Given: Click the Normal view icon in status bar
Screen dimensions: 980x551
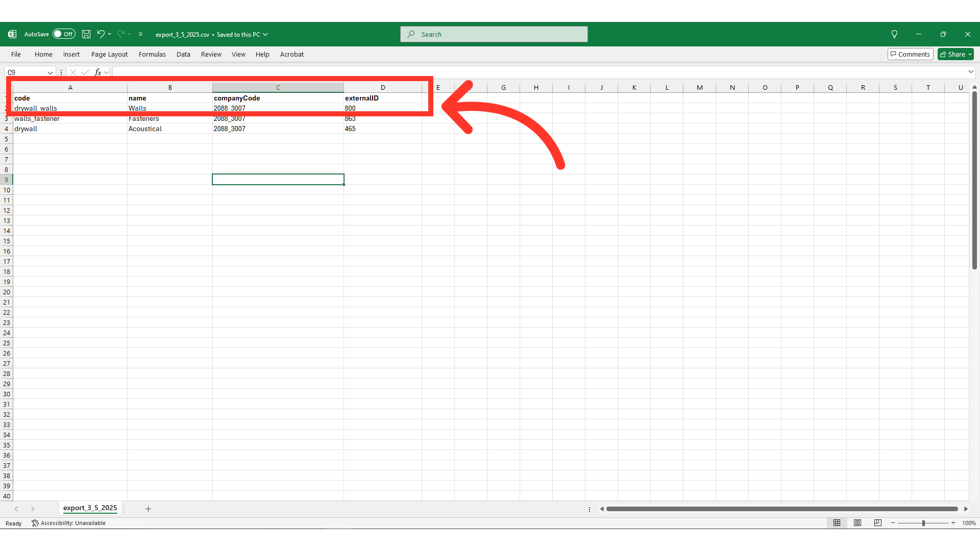Looking at the screenshot, I should coord(837,523).
